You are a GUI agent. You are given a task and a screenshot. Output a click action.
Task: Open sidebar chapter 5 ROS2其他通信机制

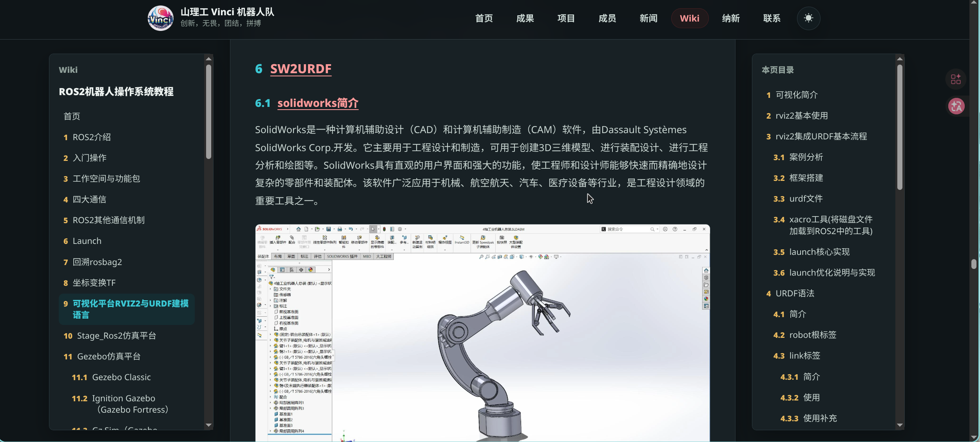(x=127, y=220)
